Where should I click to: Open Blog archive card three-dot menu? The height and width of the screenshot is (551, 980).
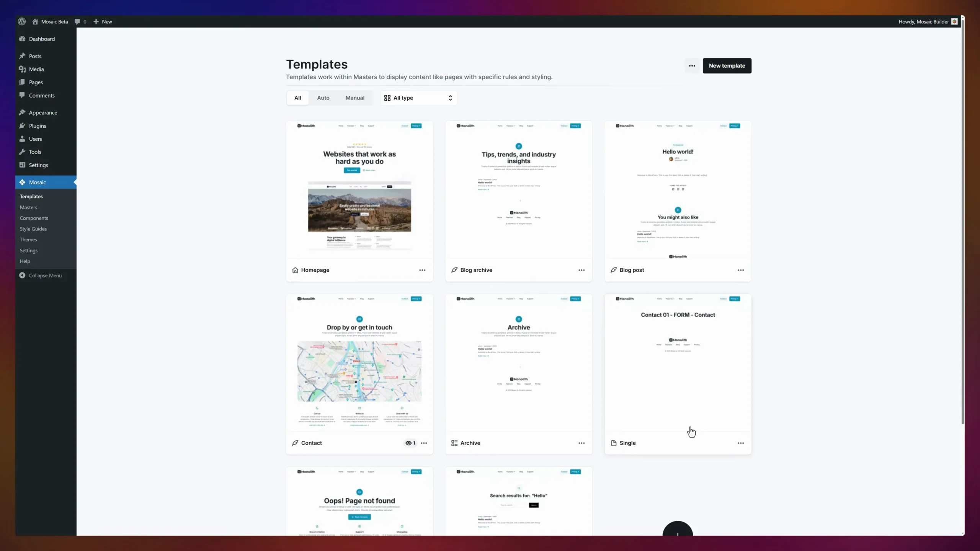pos(581,270)
